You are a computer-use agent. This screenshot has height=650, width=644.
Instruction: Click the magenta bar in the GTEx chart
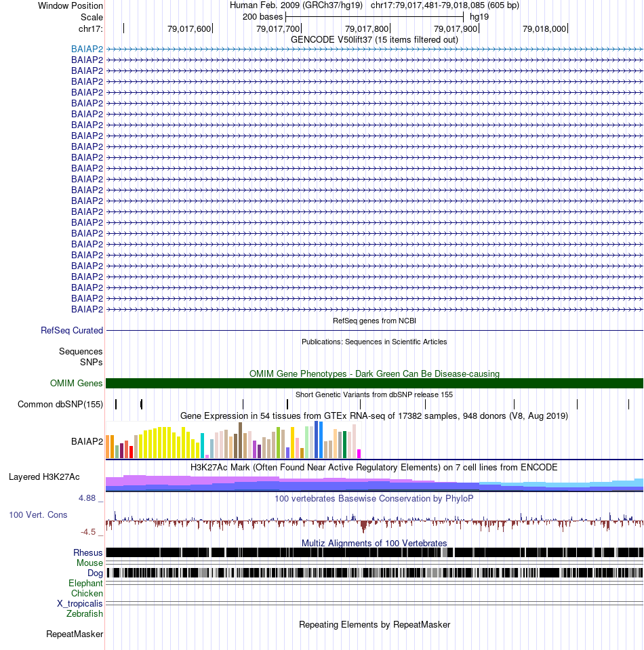pos(359,453)
